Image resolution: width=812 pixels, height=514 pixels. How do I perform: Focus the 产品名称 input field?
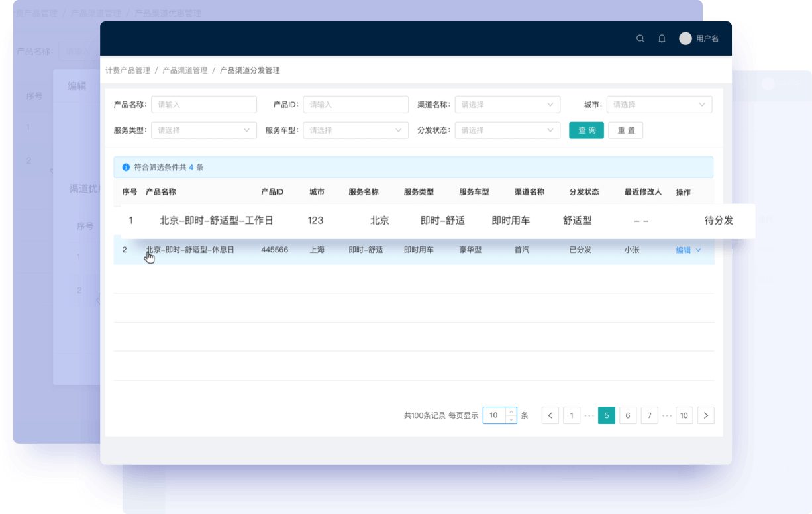[x=203, y=105]
